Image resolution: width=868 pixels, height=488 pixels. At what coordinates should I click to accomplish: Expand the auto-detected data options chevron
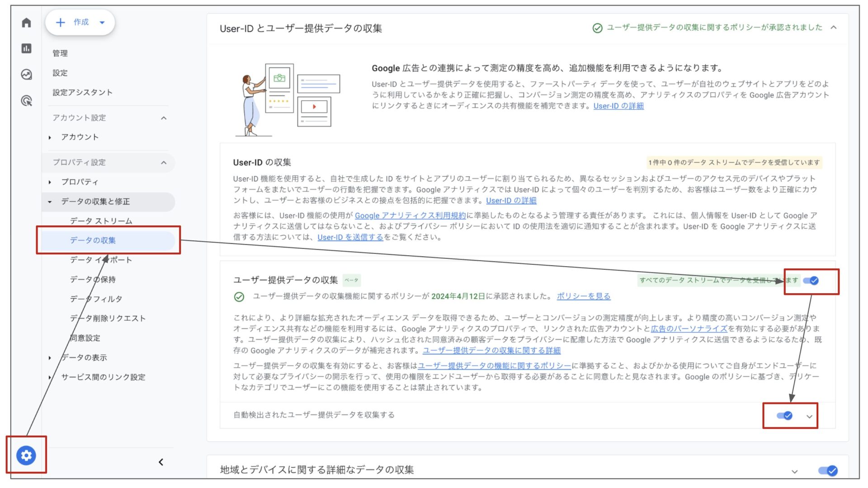809,417
